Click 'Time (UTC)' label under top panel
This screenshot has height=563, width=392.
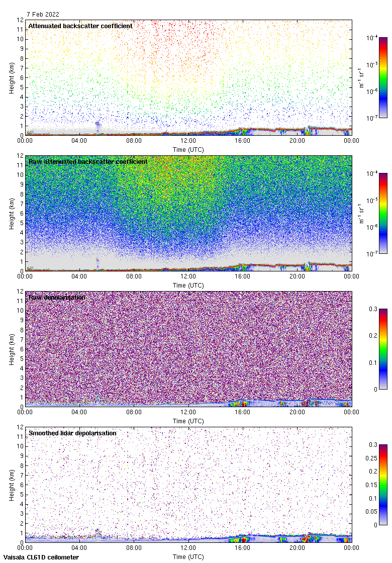coord(188,150)
